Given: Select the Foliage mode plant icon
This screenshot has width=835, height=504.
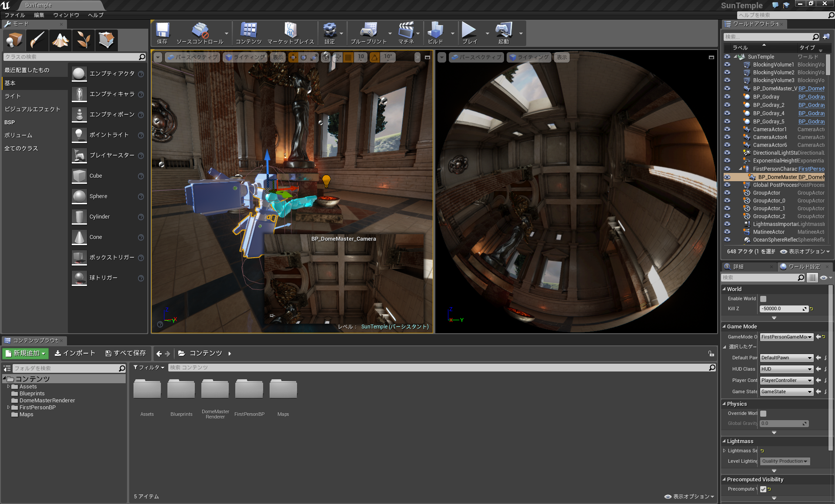Looking at the screenshot, I should (x=83, y=40).
